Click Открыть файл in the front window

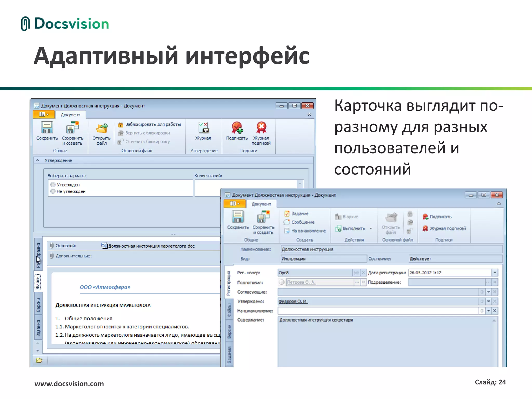(391, 223)
